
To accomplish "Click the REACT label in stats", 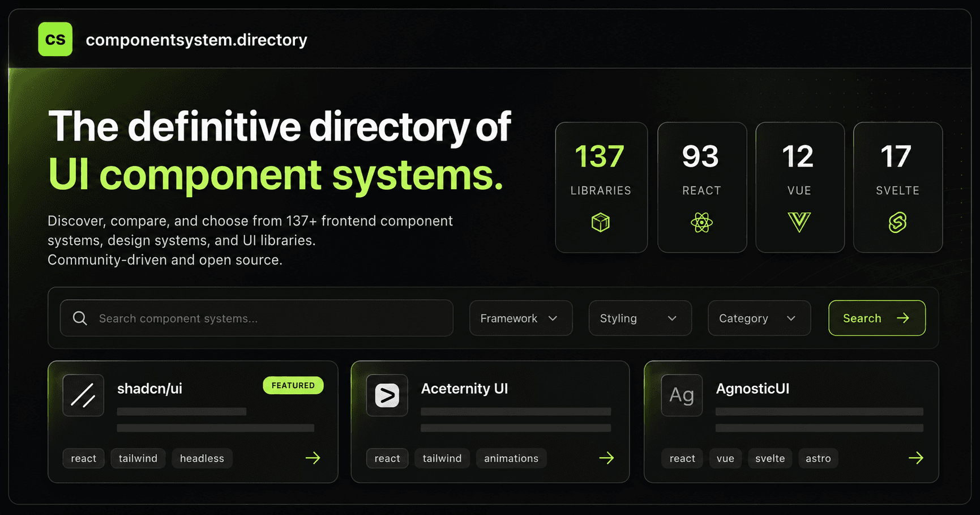I will (x=701, y=191).
